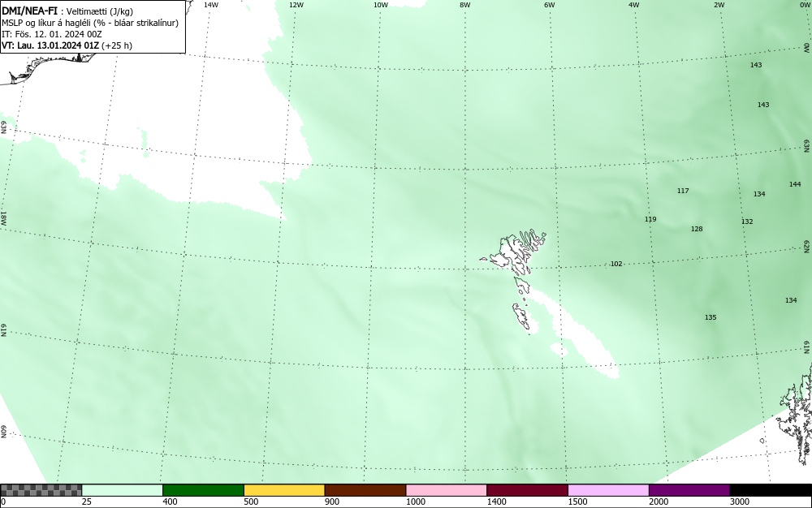Click the legend scale value 1000

point(415,502)
